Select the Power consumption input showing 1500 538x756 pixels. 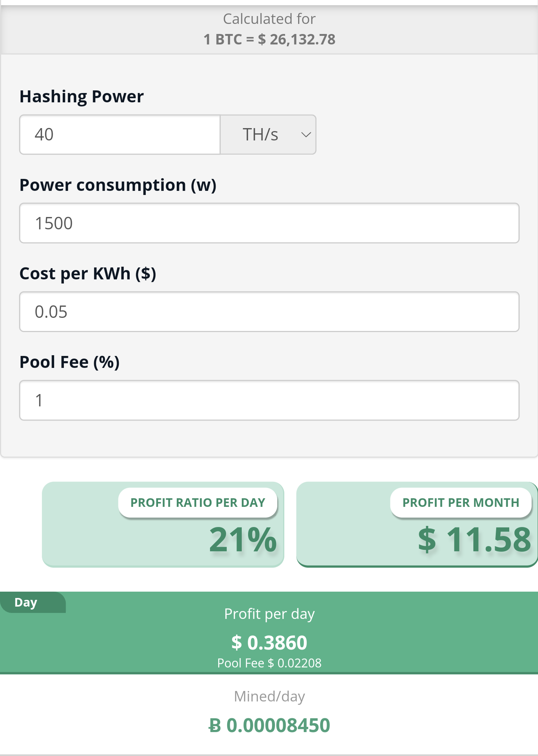pyautogui.click(x=269, y=223)
